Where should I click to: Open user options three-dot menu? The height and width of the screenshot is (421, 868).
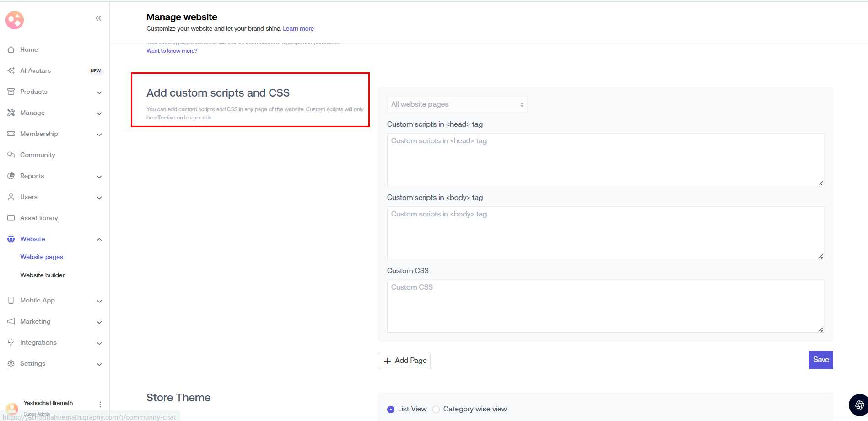click(100, 405)
